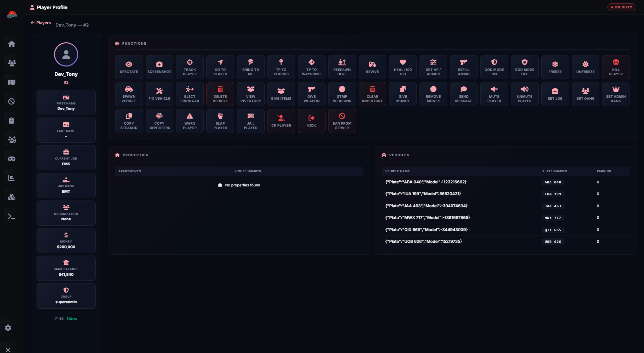
Task: Click Delete Vehicle trash button
Action: pyautogui.click(x=220, y=94)
